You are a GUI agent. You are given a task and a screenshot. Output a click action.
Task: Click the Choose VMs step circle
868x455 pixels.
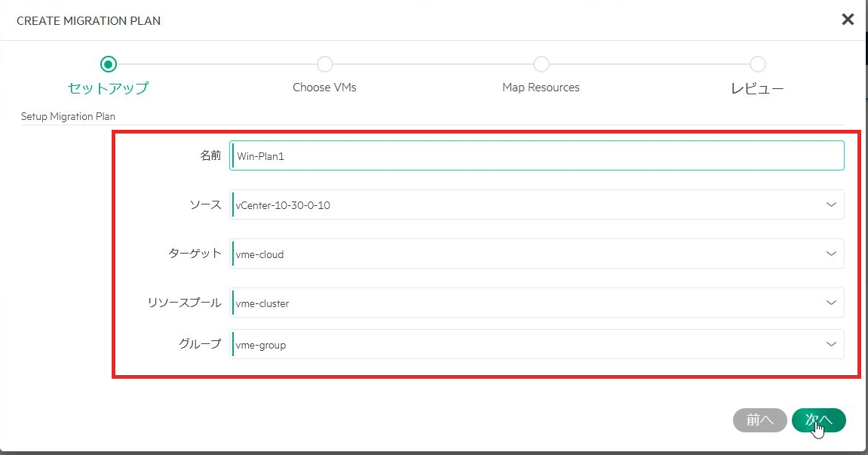point(324,64)
